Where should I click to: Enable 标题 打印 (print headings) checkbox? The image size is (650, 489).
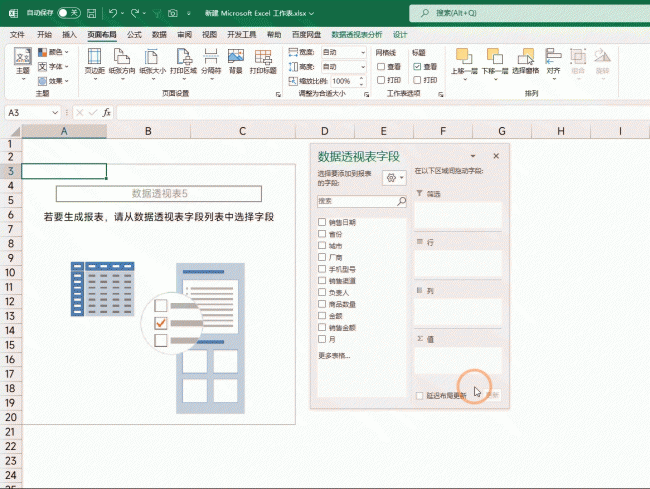(417, 80)
